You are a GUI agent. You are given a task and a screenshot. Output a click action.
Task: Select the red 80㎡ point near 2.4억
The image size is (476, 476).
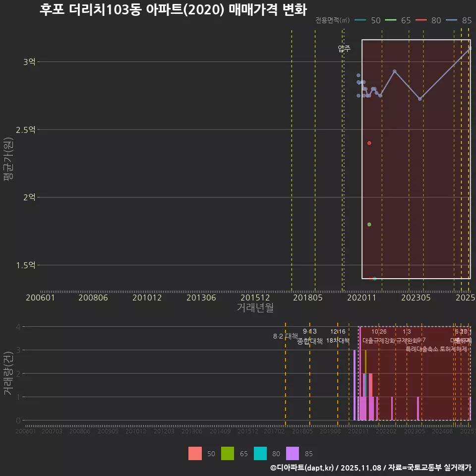pos(369,142)
